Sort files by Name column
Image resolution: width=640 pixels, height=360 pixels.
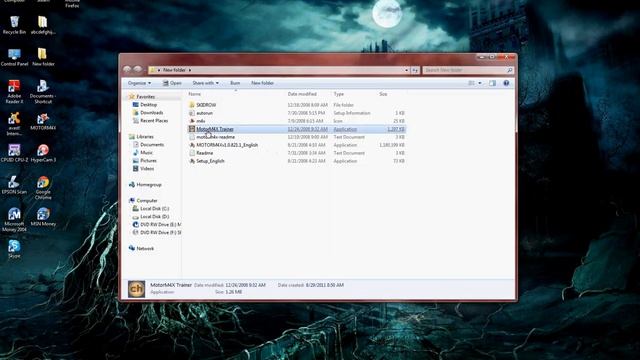pyautogui.click(x=195, y=94)
